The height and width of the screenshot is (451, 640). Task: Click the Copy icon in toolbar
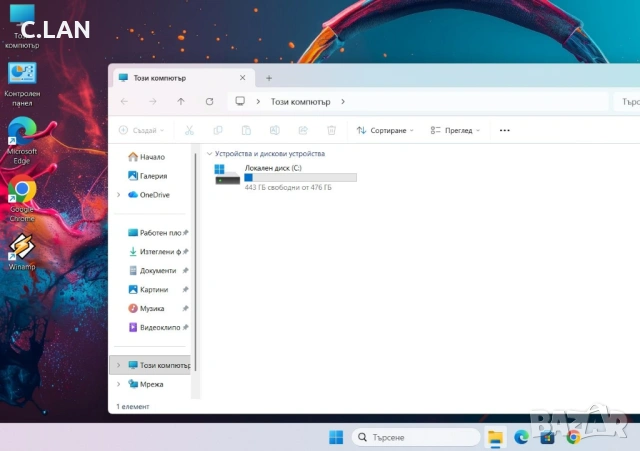[218, 130]
